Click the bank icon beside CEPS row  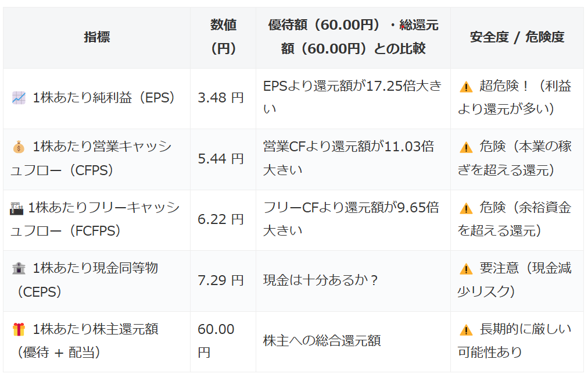19,268
